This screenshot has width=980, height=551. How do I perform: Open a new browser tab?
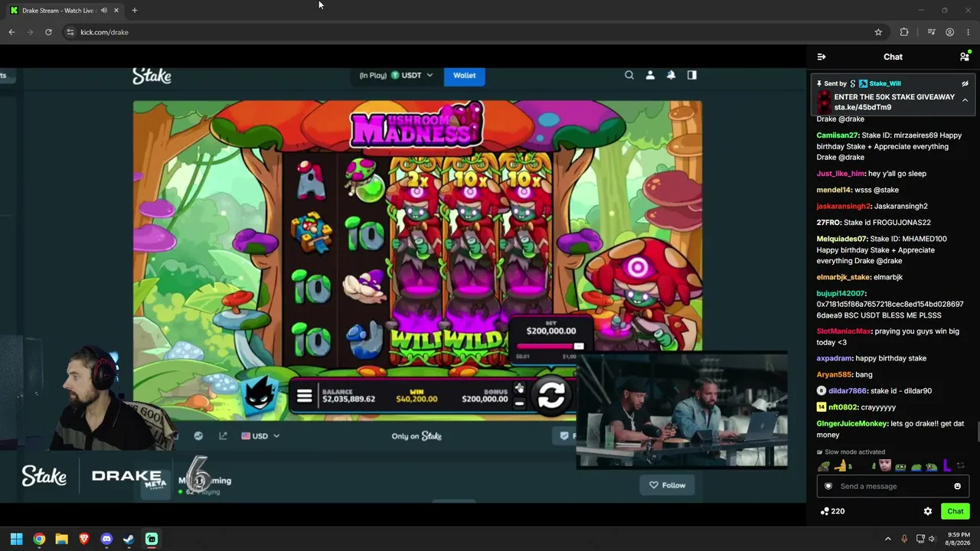coord(134,11)
